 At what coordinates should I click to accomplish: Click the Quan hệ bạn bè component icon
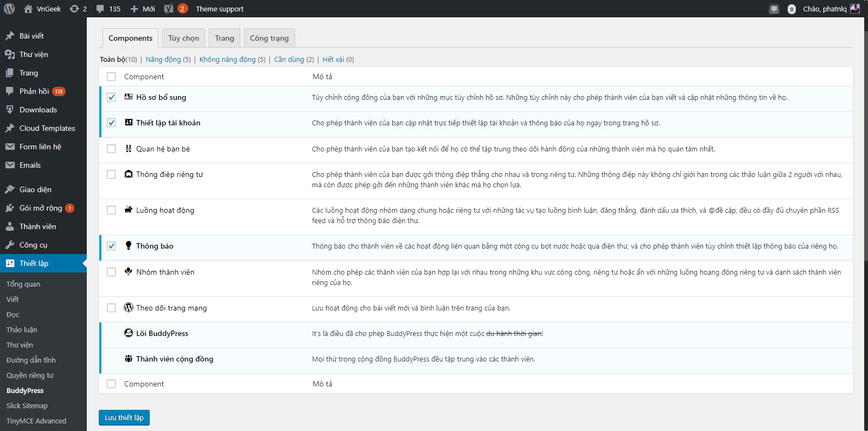(129, 148)
